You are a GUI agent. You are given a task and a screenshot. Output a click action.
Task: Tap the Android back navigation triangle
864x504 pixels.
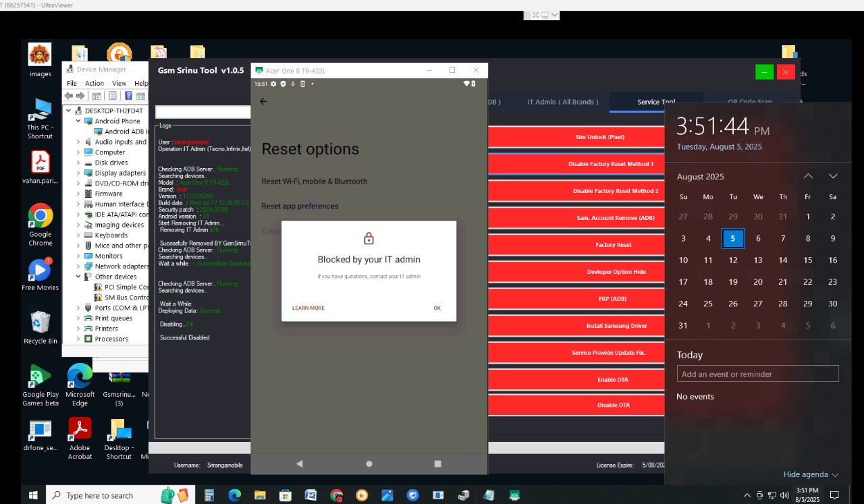[300, 464]
